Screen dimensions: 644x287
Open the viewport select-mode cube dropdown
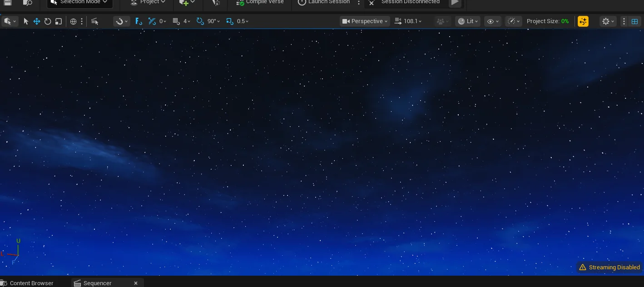10,21
